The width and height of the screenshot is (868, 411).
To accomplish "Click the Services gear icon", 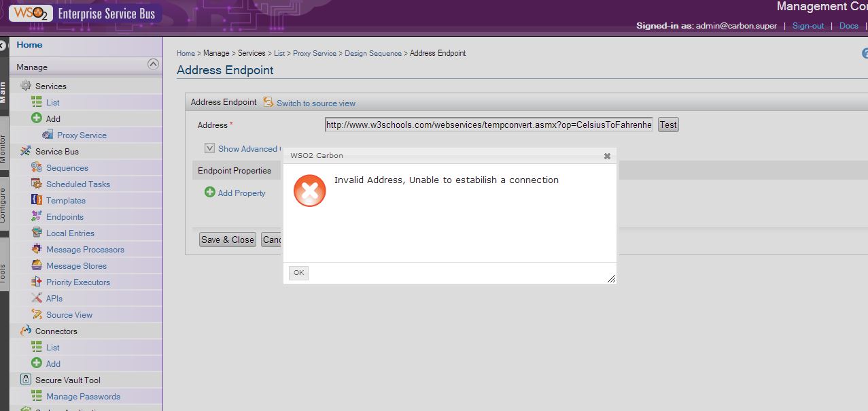I will [x=26, y=86].
